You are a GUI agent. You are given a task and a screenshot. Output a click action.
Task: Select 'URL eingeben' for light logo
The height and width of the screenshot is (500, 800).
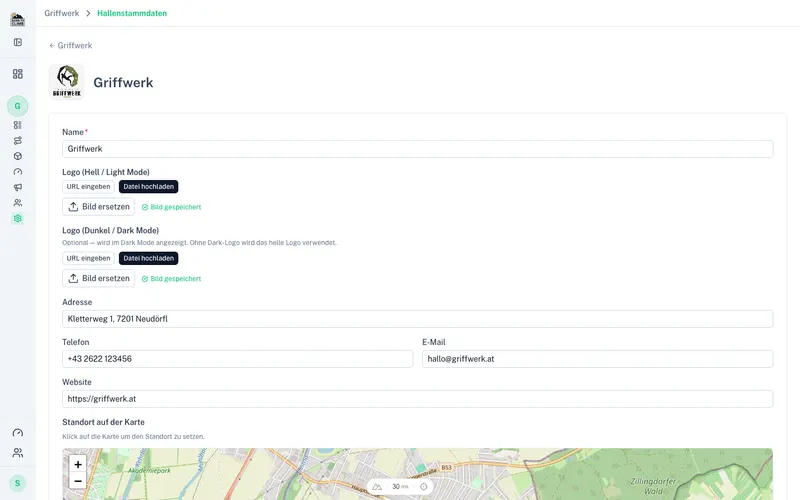[88, 187]
